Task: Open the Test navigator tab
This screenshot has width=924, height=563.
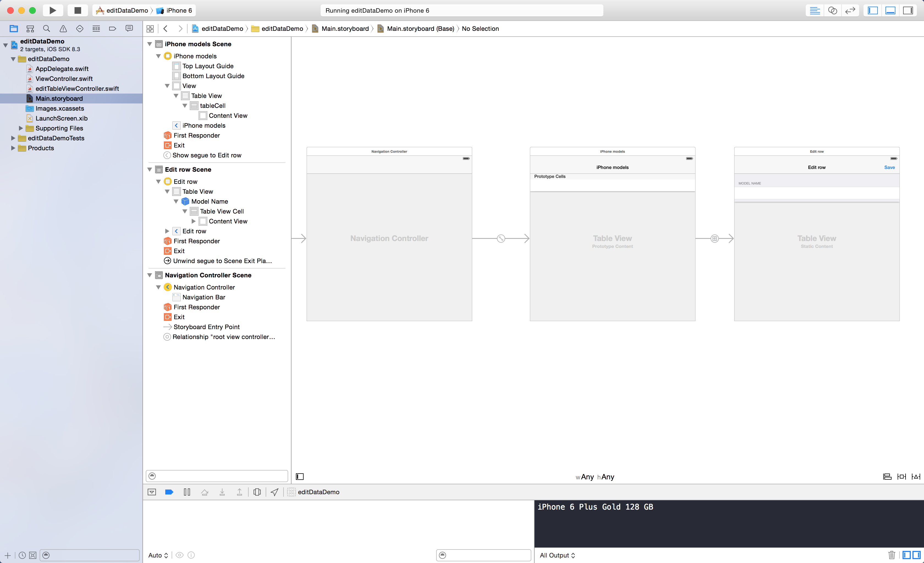Action: pos(79,29)
